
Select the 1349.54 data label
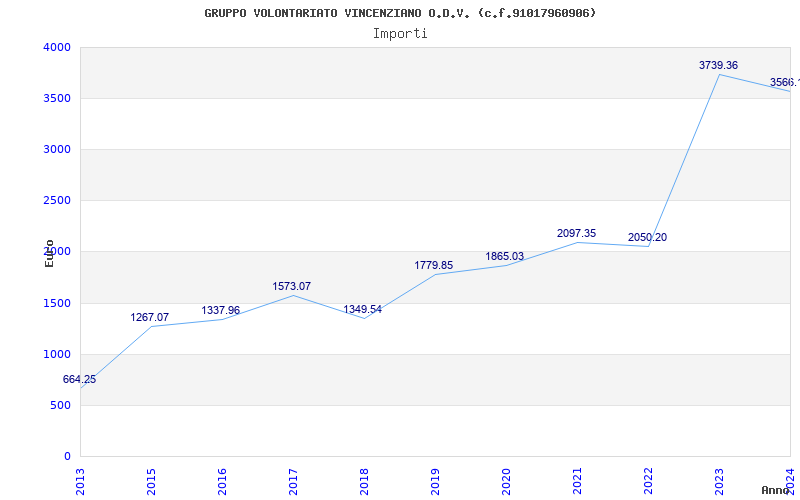tap(362, 309)
